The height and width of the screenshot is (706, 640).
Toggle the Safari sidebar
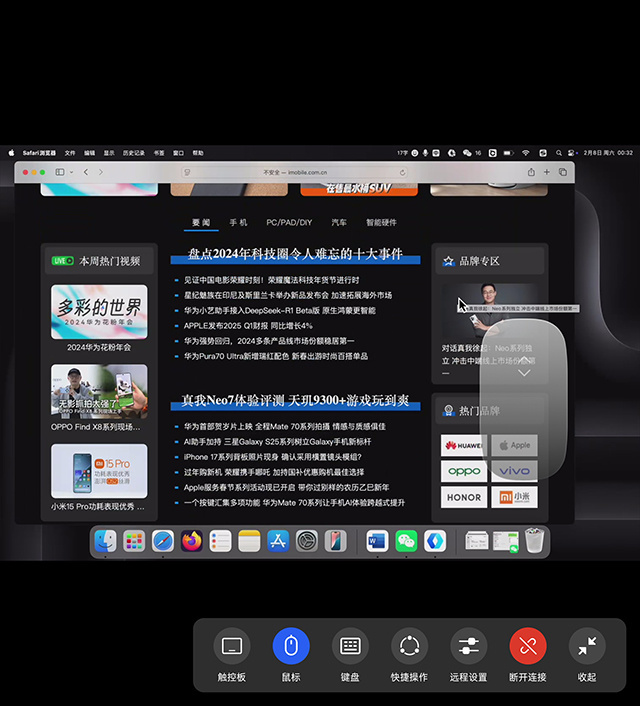click(60, 172)
